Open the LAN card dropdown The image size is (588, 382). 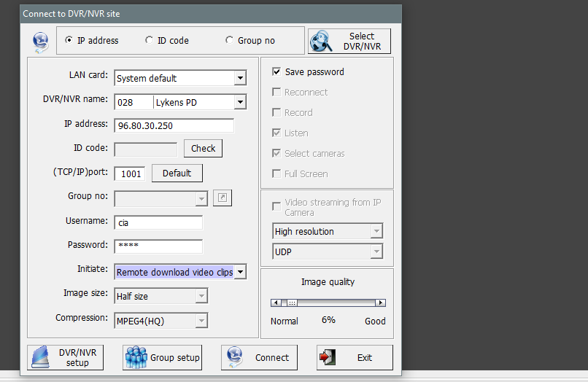[x=240, y=78]
